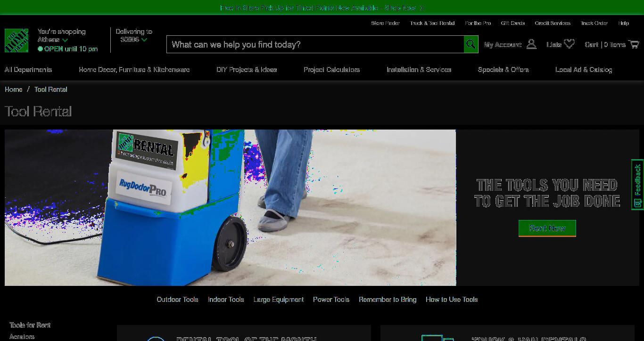Click the Track Order link
Screen dimensions: 644x341
594,23
